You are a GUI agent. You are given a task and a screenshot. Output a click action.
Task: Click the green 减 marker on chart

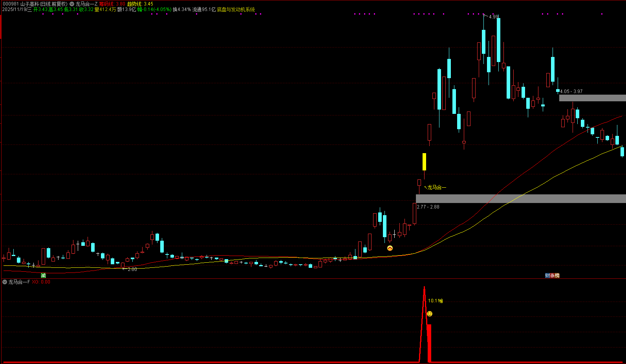[43, 276]
